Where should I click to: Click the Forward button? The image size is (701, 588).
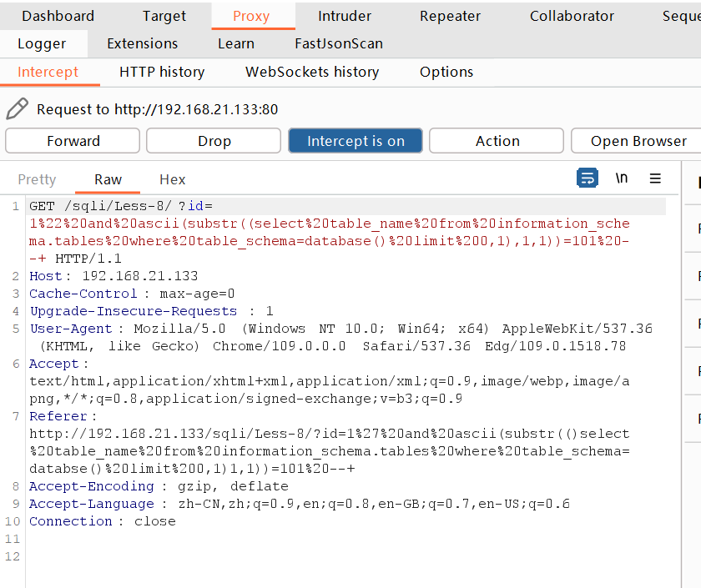(x=73, y=141)
